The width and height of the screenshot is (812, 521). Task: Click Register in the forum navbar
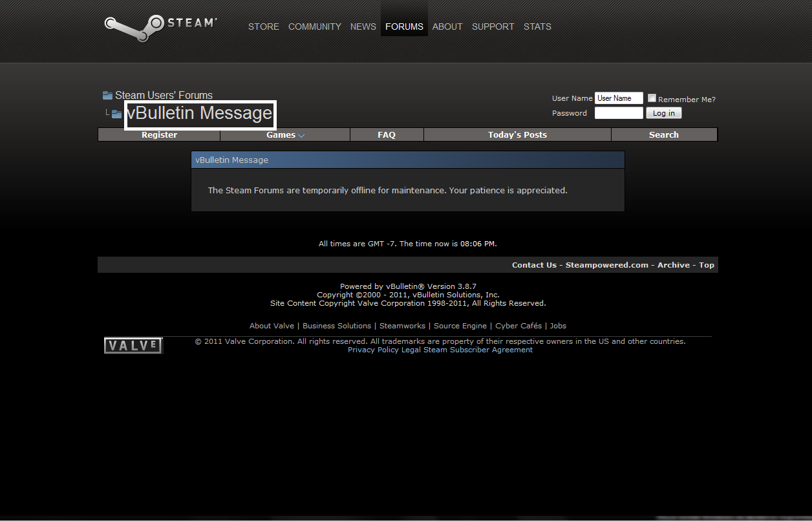pyautogui.click(x=159, y=134)
